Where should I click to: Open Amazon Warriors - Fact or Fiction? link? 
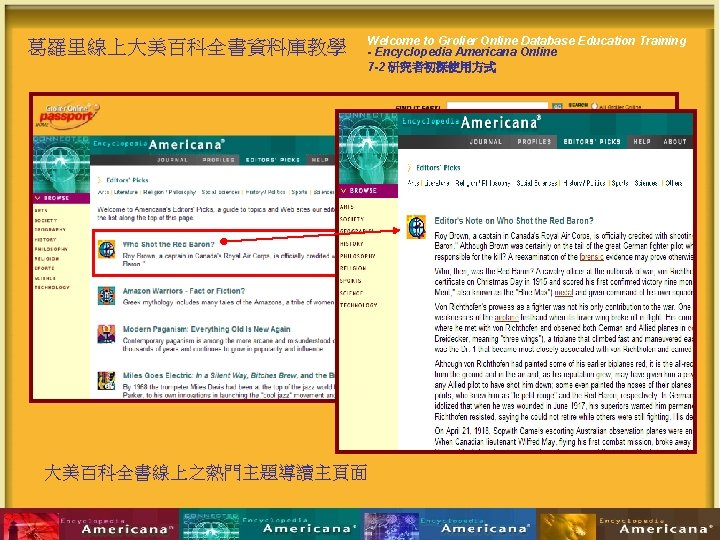[184, 291]
